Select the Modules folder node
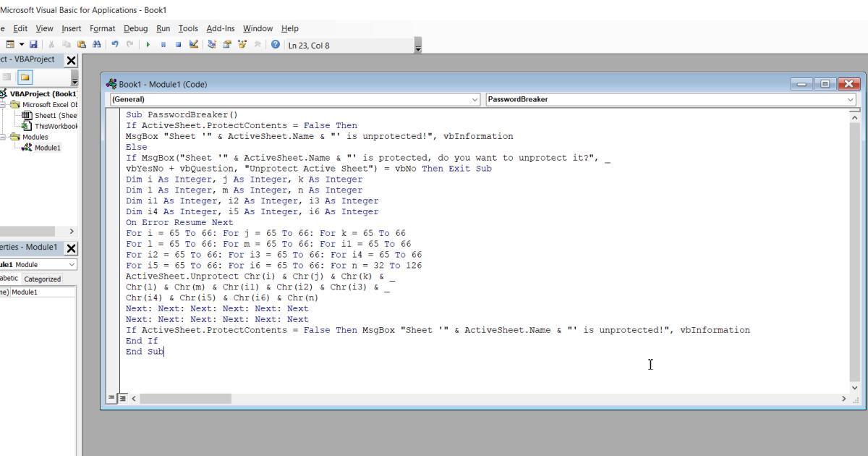 point(35,137)
